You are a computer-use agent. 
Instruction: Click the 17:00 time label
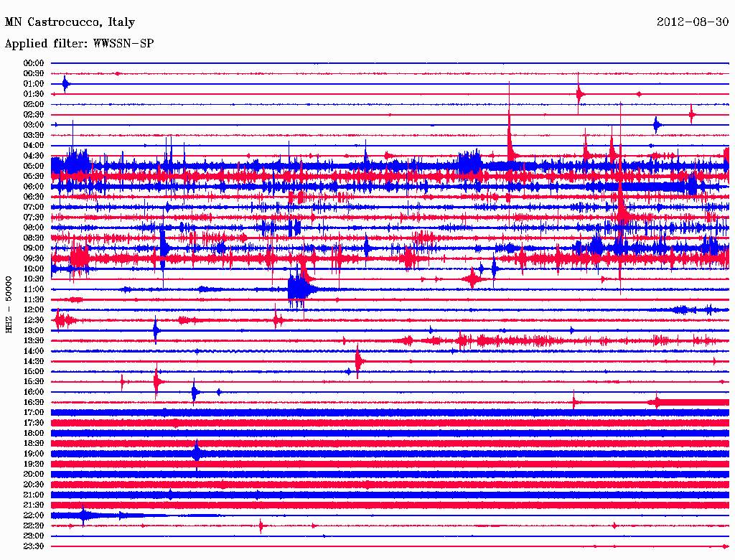(33, 413)
